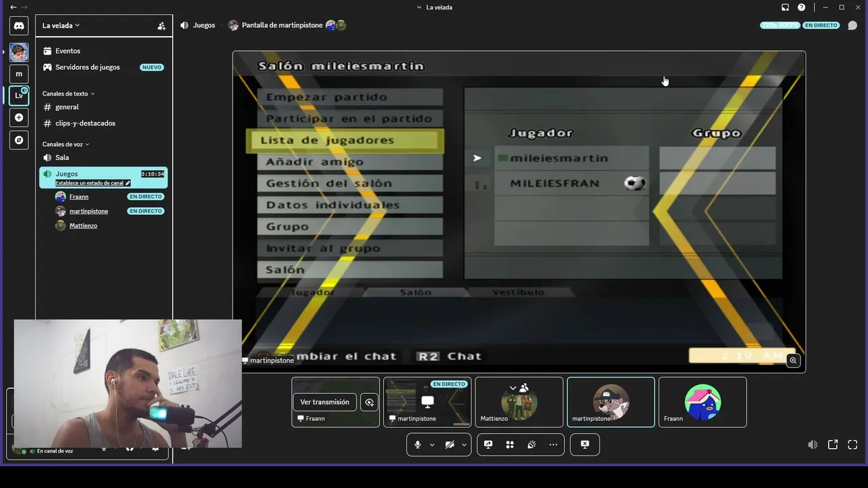Select martinpistone's live stream thumbnail
868x488 pixels.
coord(427,402)
